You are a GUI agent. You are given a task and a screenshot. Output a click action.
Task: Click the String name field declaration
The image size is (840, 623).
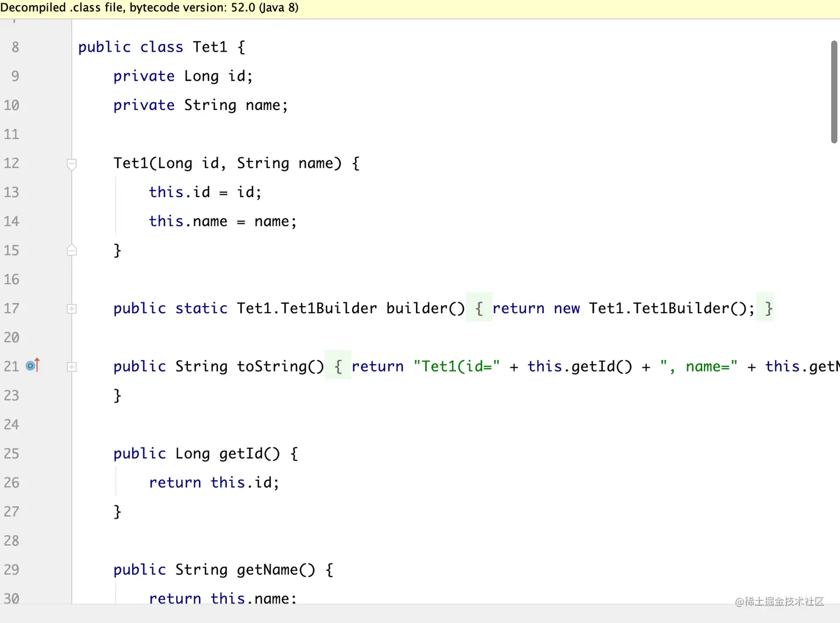(x=236, y=105)
